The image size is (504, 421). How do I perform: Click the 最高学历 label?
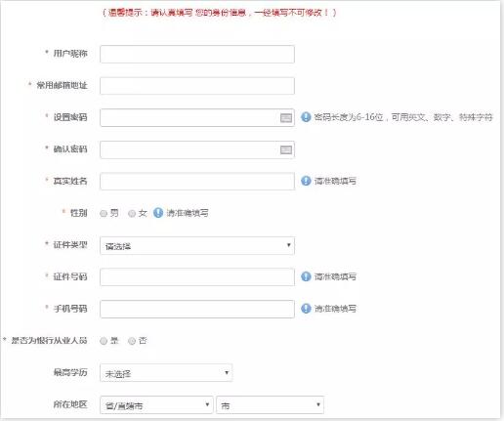point(70,372)
